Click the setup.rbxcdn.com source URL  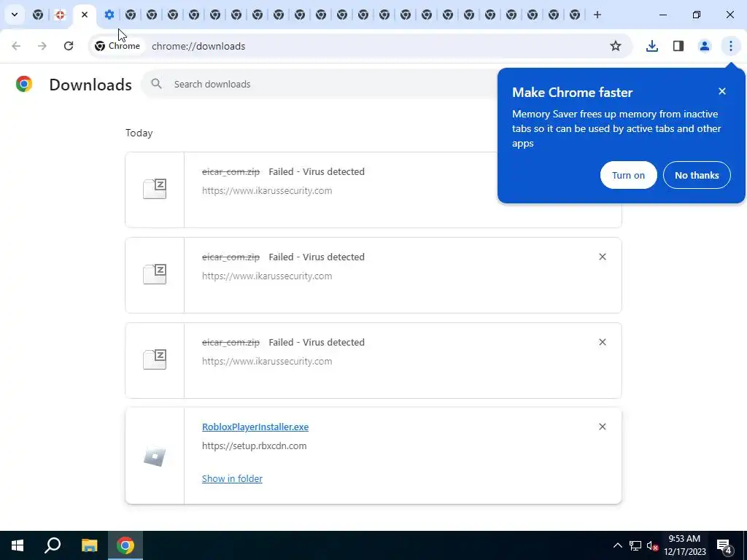(255, 446)
